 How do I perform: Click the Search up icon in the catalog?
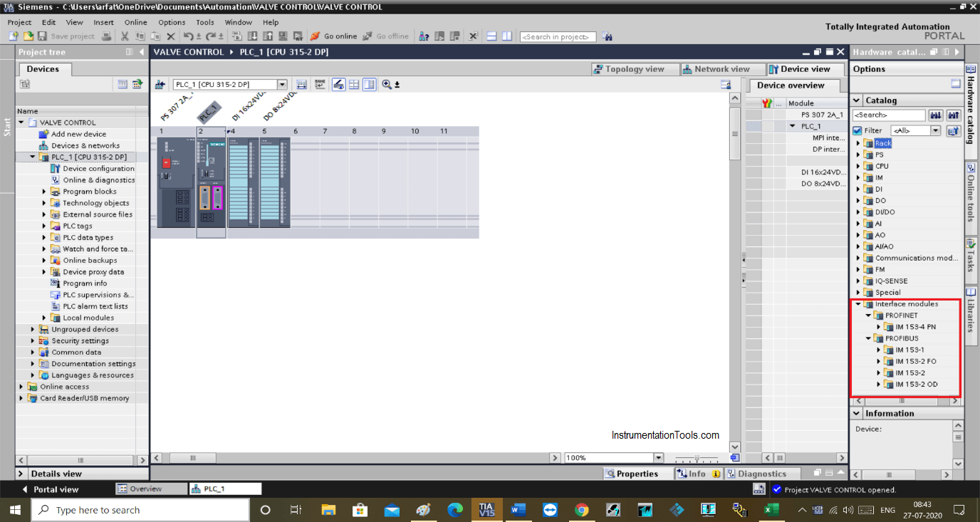coord(953,115)
